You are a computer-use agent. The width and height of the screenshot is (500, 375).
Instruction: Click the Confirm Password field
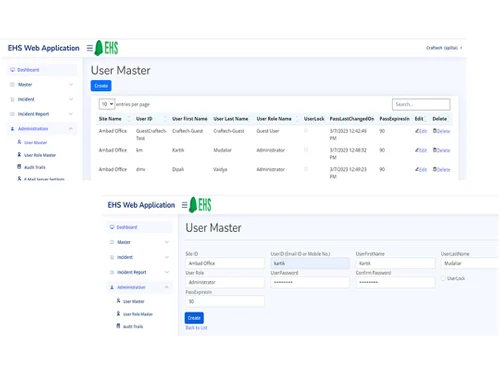coord(395,282)
